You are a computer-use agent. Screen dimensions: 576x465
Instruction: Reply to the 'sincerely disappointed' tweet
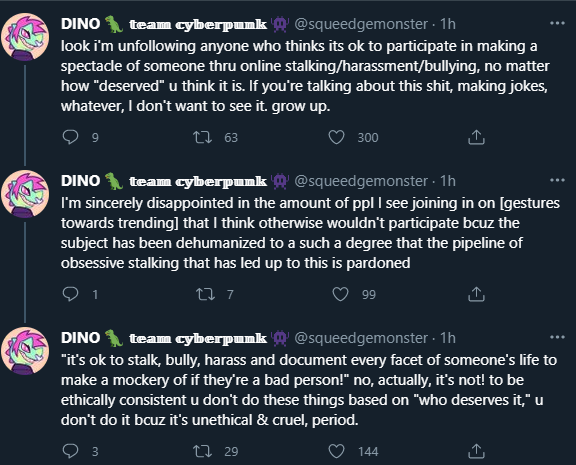click(x=70, y=294)
